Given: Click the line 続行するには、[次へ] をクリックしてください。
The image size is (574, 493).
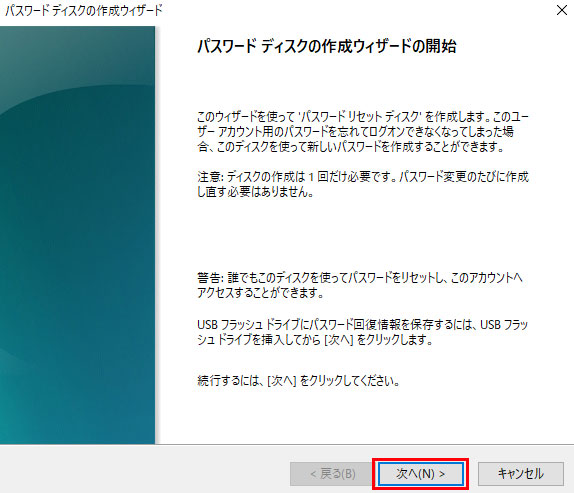Looking at the screenshot, I should pos(298,381).
